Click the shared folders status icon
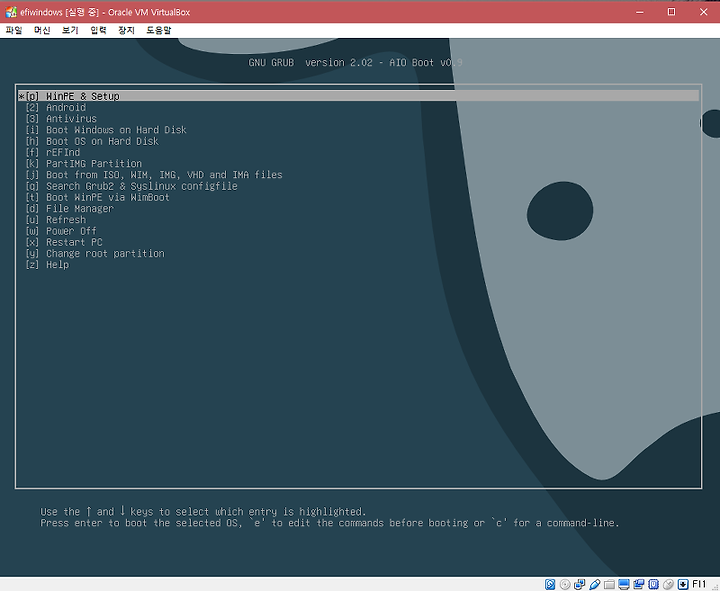 [x=609, y=584]
